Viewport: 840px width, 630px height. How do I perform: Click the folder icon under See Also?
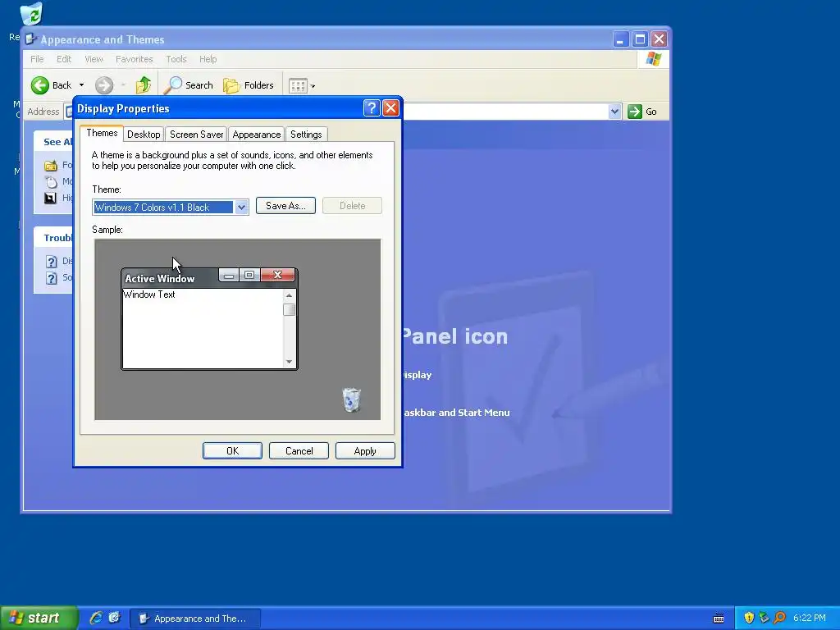pos(51,166)
